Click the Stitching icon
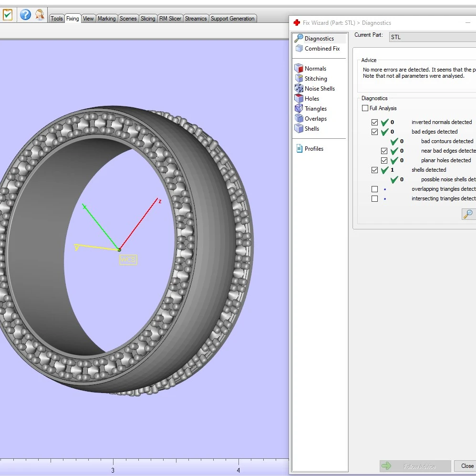The width and height of the screenshot is (476, 476). [x=299, y=78]
